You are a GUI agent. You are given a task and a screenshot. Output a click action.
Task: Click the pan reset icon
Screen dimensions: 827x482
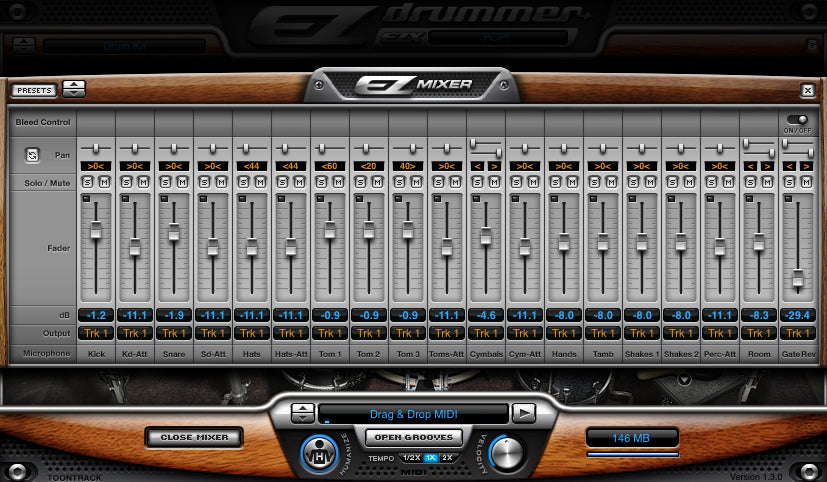[33, 155]
